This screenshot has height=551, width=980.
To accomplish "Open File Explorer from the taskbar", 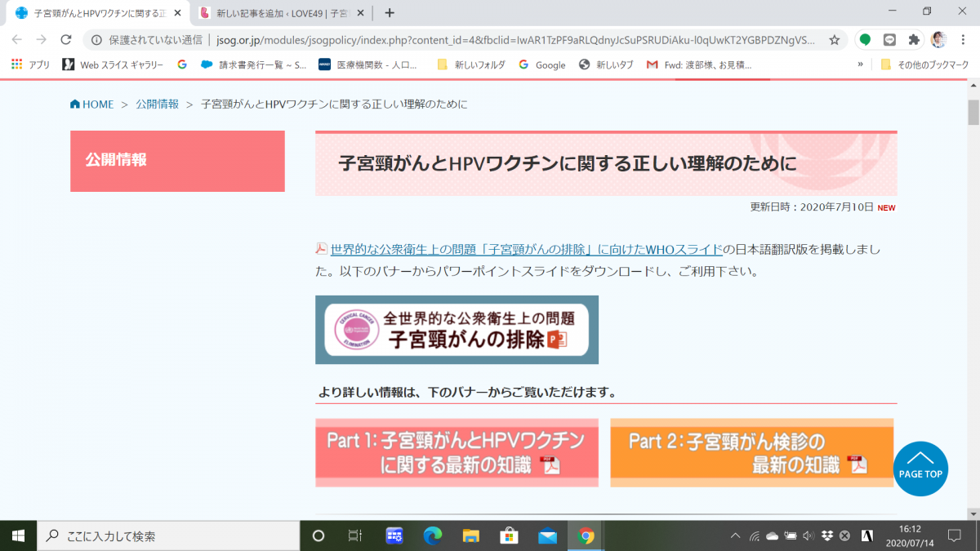I will (471, 535).
